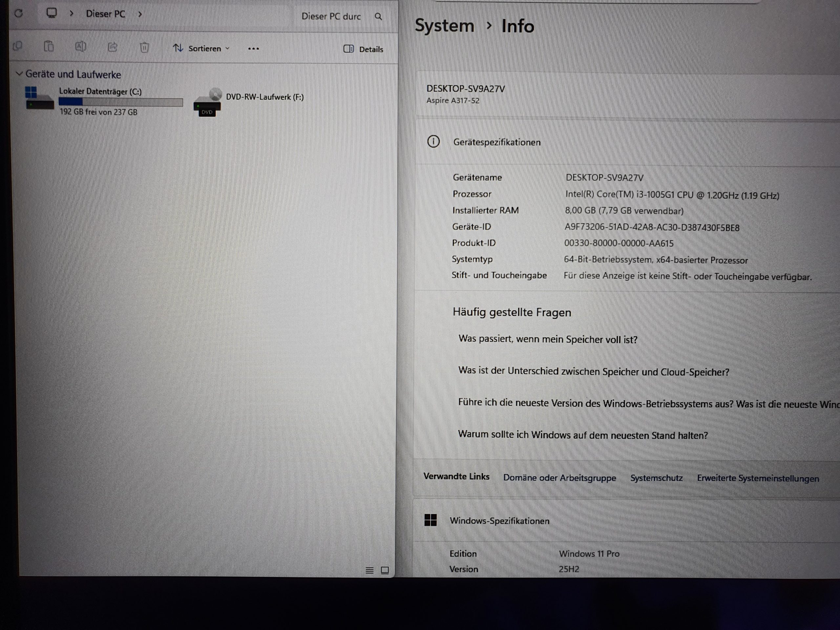Click the delete trash icon
Image resolution: width=840 pixels, height=630 pixels.
144,48
